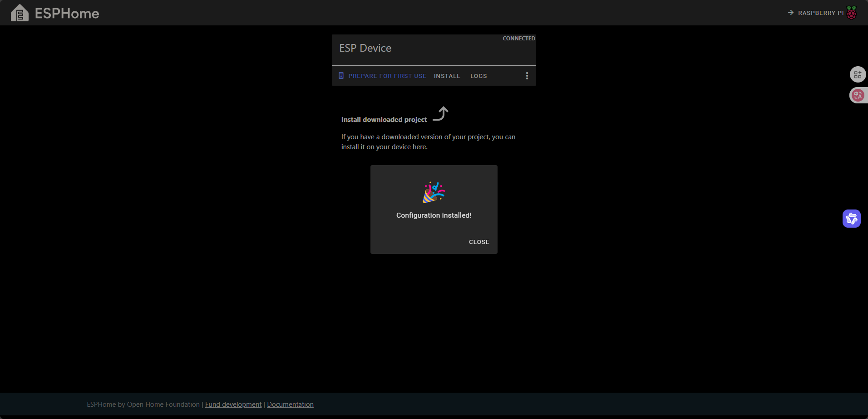868x419 pixels.
Task: Click the Raspberry Pi berry logo icon
Action: (852, 13)
